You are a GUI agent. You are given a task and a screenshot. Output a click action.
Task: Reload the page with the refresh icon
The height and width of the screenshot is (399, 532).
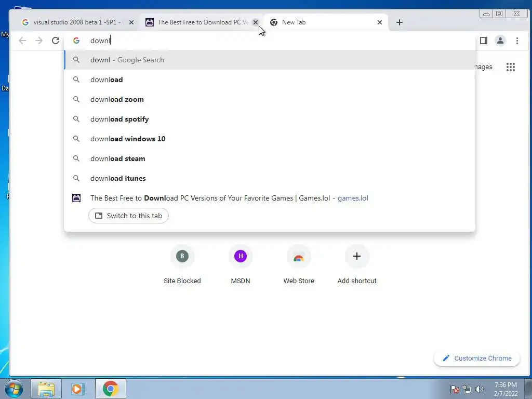[x=56, y=41]
